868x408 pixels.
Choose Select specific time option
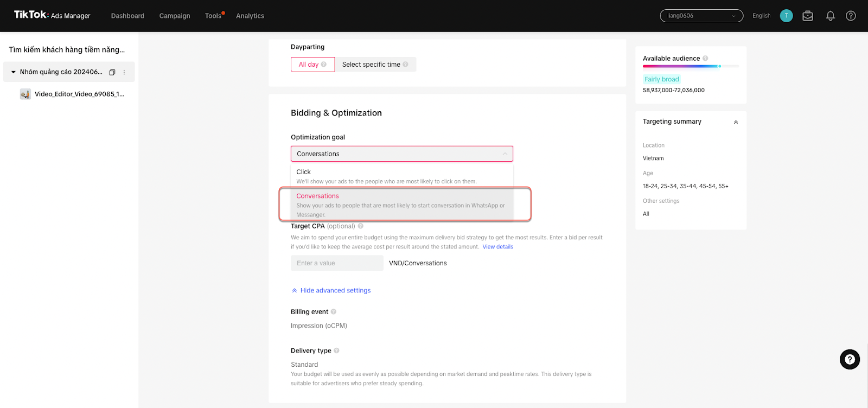375,65
